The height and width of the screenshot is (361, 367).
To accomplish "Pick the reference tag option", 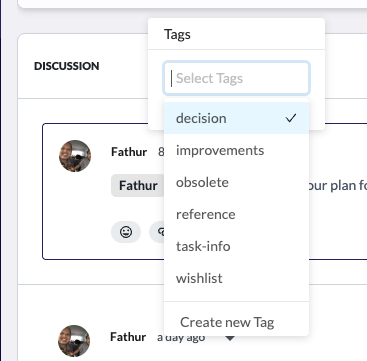I will (236, 214).
